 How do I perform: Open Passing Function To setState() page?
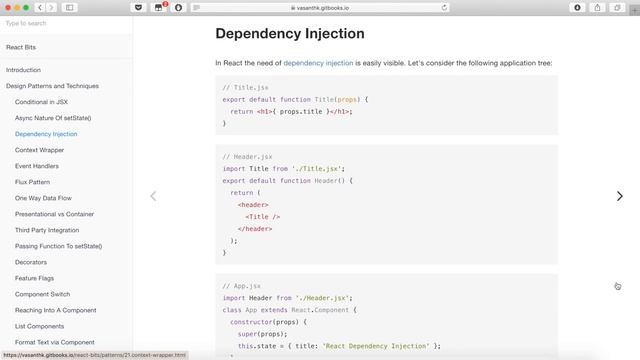click(58, 246)
